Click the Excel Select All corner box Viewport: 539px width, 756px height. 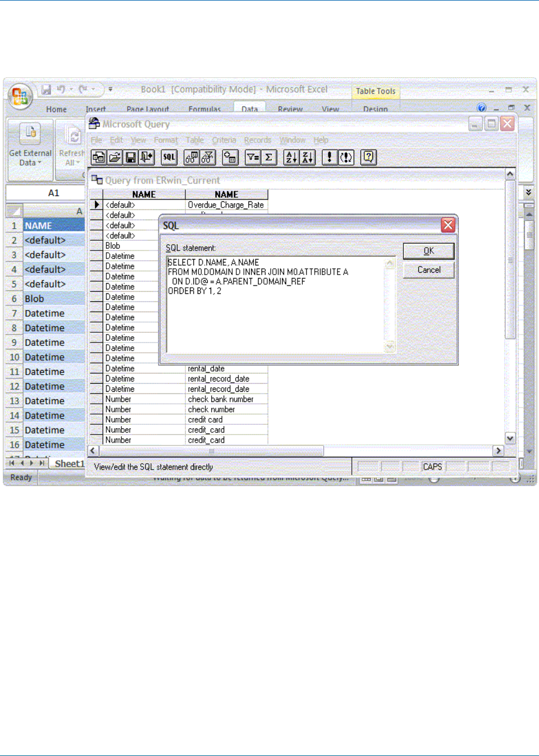click(14, 211)
